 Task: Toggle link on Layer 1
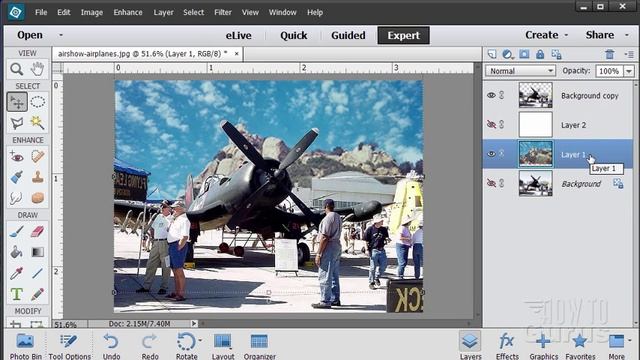coord(502,154)
